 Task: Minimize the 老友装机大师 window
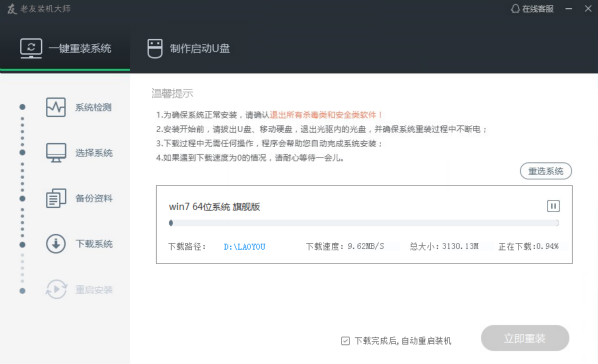[569, 8]
